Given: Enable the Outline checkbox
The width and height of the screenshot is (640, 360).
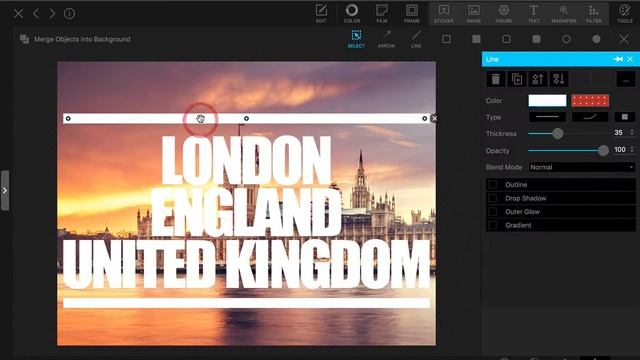Looking at the screenshot, I should [493, 184].
